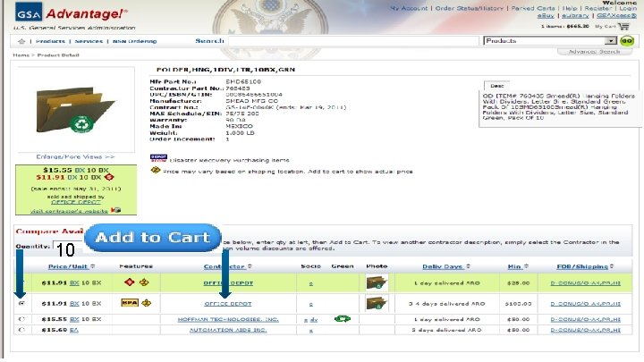Open Office Depot link in 3-4 days row

(228, 304)
